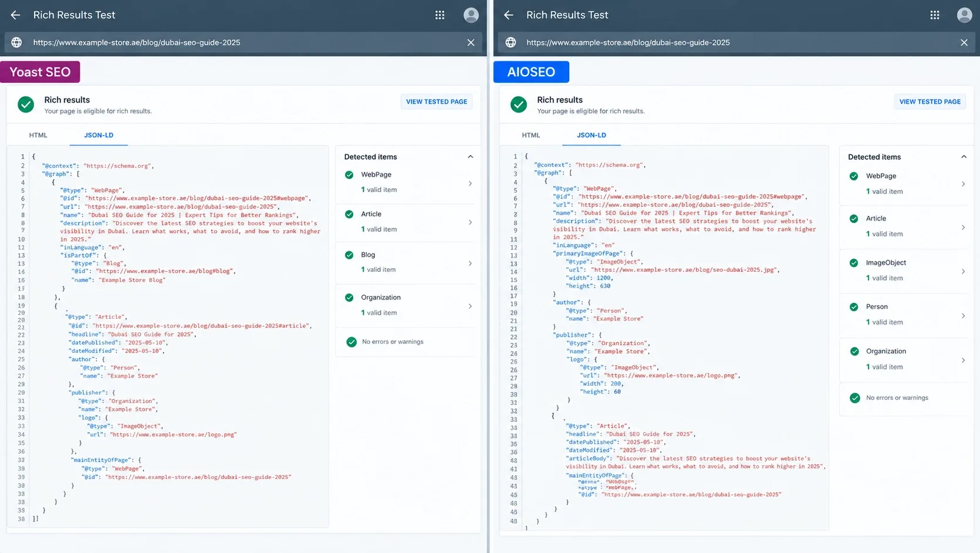Open the account avatar in the AIOSEO window
Image resolution: width=980 pixels, height=553 pixels.
(964, 15)
